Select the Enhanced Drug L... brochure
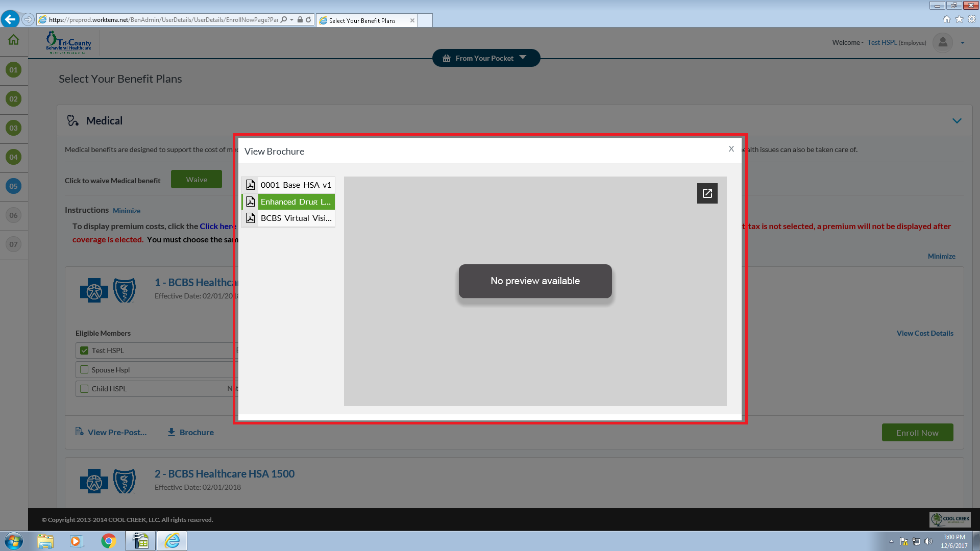 click(288, 202)
